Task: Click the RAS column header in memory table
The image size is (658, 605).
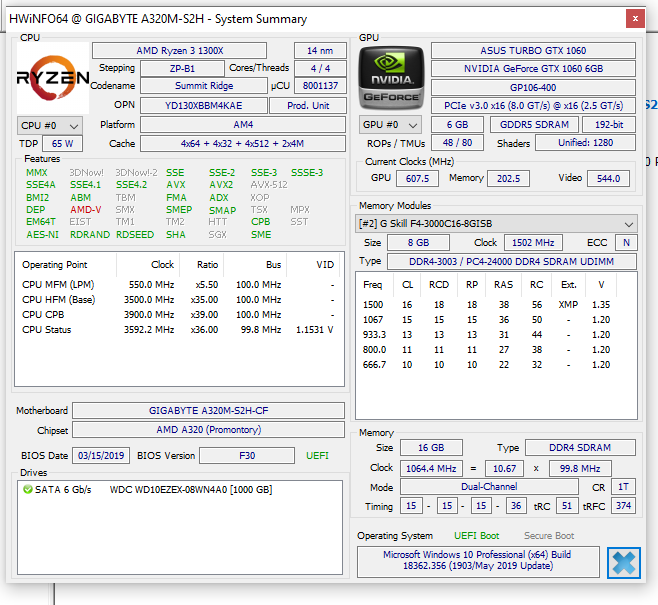Action: pyautogui.click(x=503, y=285)
